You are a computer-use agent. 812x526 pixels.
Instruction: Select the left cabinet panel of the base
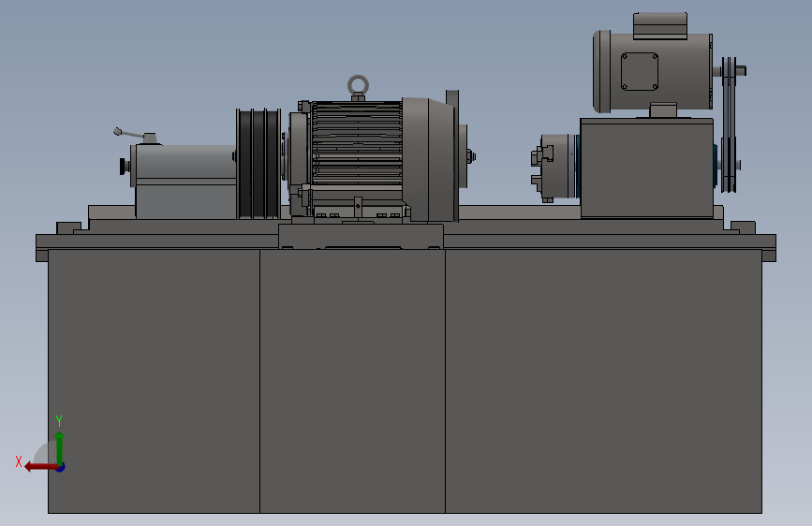[154, 381]
